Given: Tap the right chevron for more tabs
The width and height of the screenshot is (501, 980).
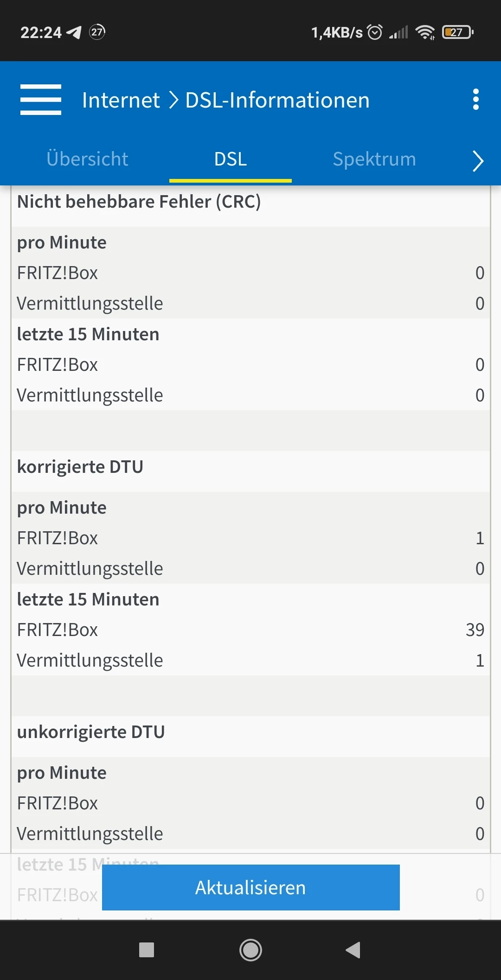Looking at the screenshot, I should tap(478, 161).
